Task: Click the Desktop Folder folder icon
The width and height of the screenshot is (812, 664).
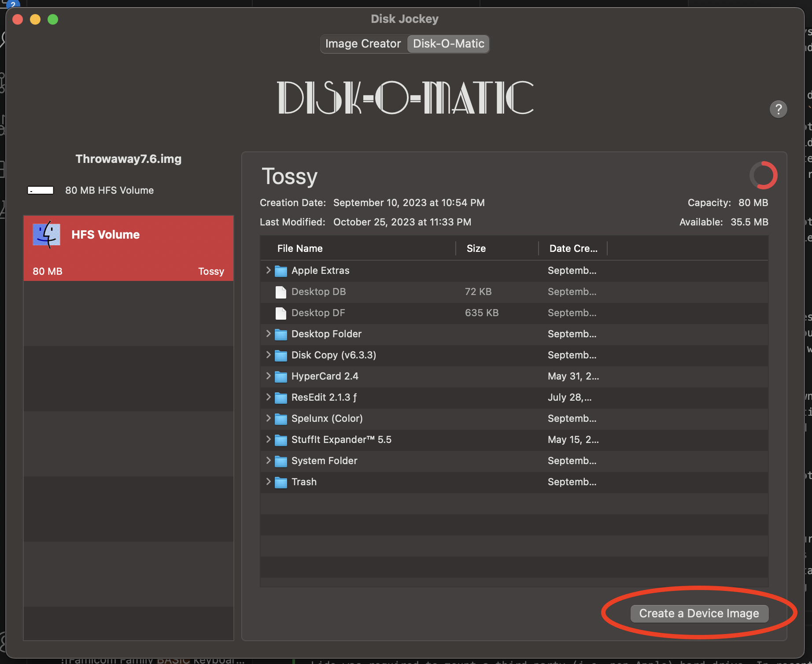Action: point(281,334)
